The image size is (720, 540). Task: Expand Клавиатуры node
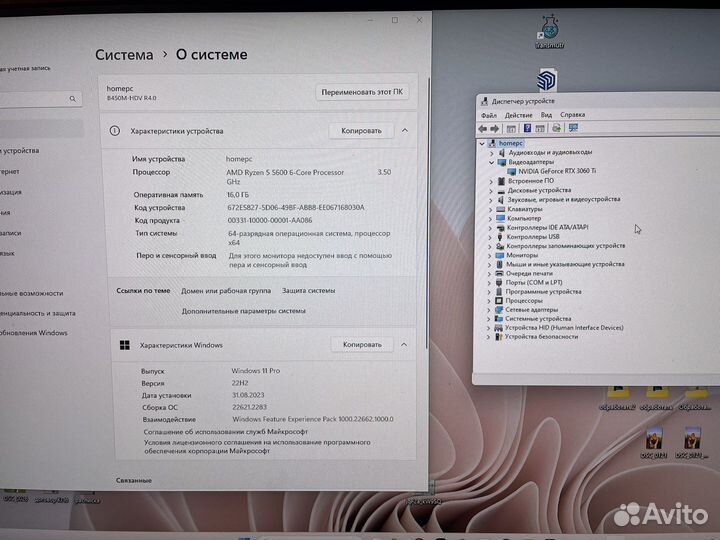[490, 210]
